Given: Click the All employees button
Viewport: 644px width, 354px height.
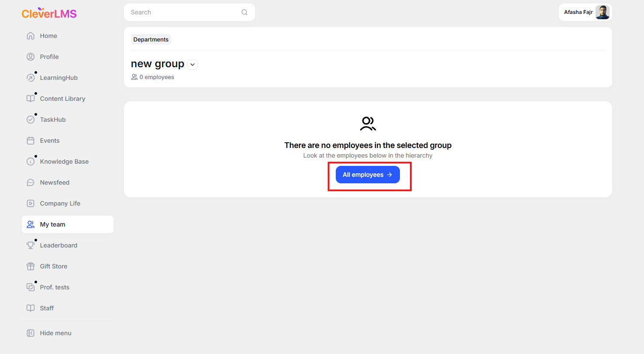Looking at the screenshot, I should pos(368,175).
